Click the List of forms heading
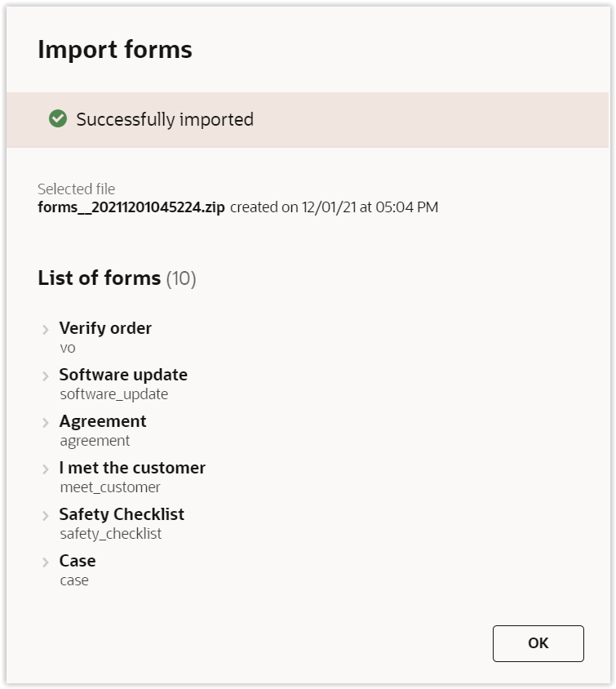 [99, 278]
